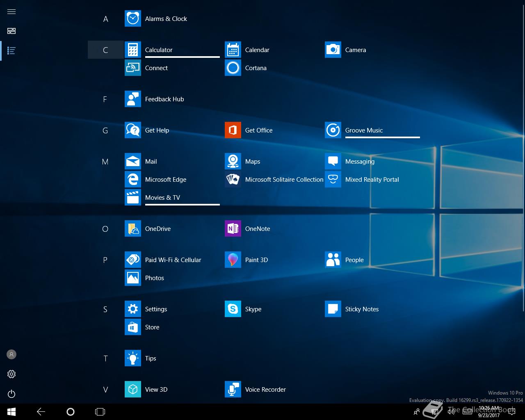Image resolution: width=525 pixels, height=420 pixels.
Task: Click the letter C group header
Action: (105, 50)
